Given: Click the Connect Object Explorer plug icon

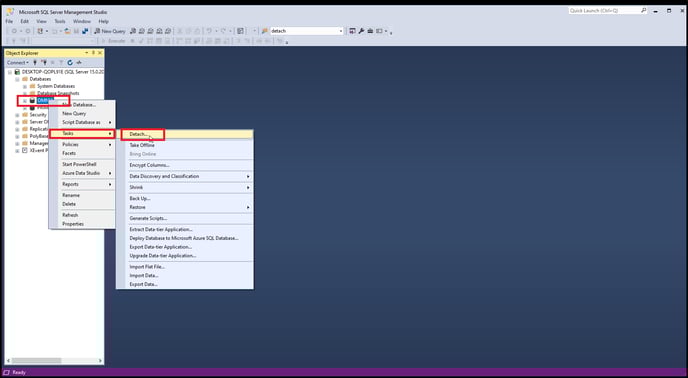Looking at the screenshot, I should pyautogui.click(x=35, y=63).
